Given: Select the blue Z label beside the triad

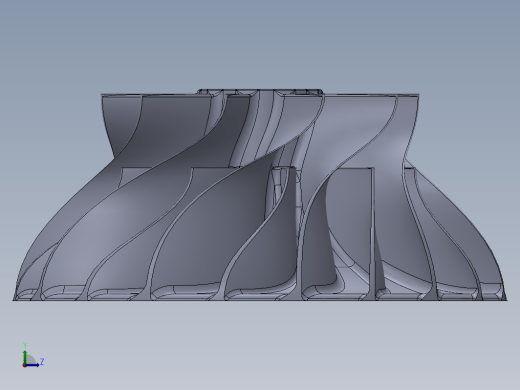Looking at the screenshot, I should [x=42, y=361].
